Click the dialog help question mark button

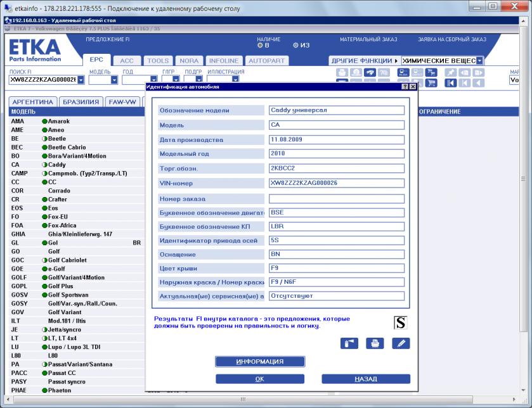tap(405, 87)
